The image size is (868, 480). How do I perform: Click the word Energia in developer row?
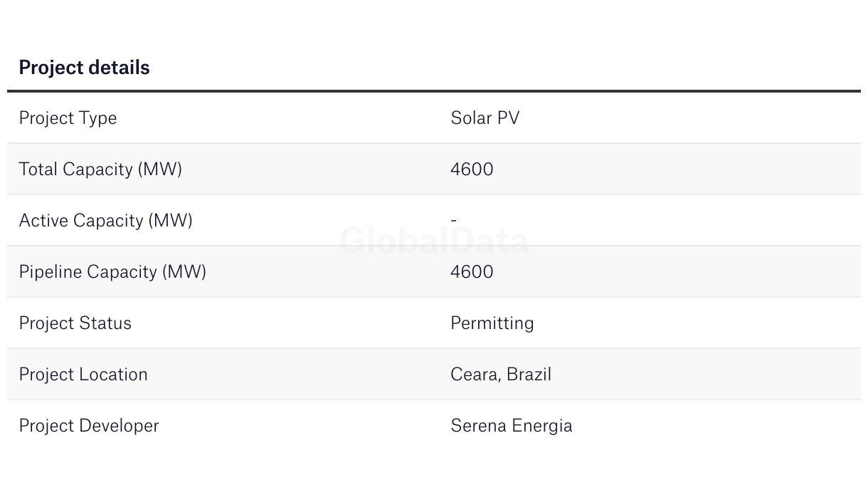(x=542, y=426)
